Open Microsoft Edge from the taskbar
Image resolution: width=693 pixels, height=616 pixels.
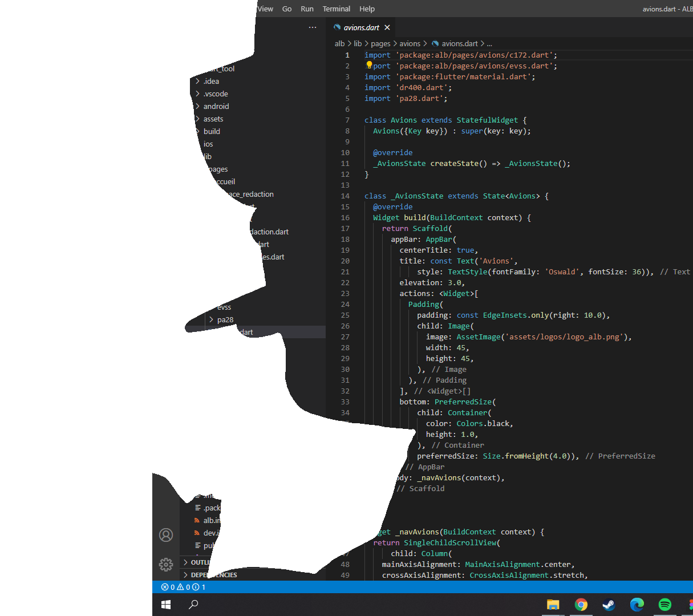(x=637, y=605)
